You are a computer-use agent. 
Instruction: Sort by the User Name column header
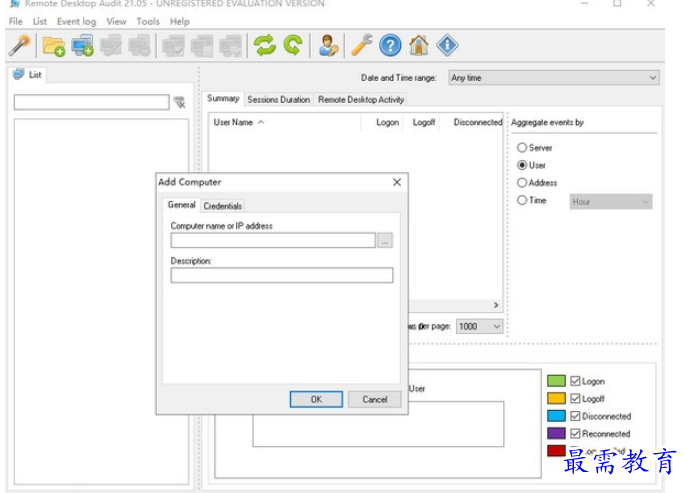tap(285, 122)
